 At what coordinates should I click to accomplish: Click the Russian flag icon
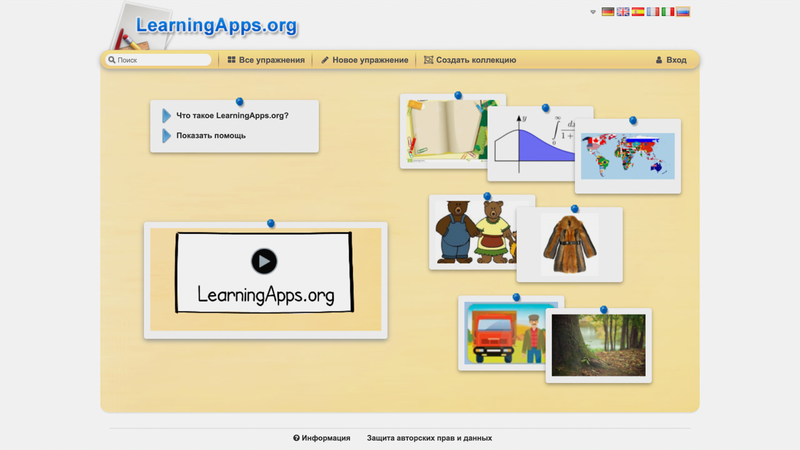pyautogui.click(x=683, y=12)
